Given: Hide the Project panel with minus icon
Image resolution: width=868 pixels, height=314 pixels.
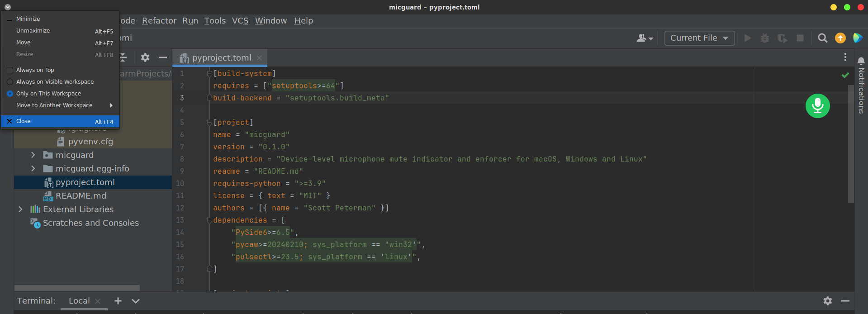Looking at the screenshot, I should [x=162, y=57].
